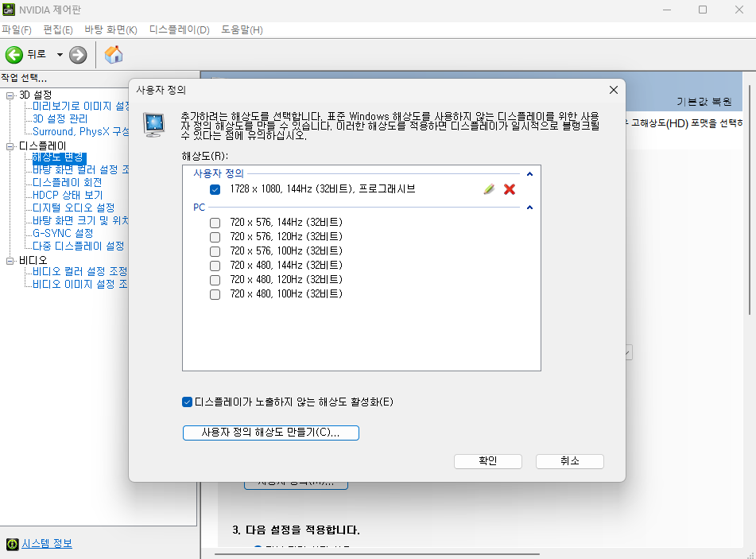Click 사용자 정의 해상도 만들기(C)... button
756x559 pixels.
tap(271, 433)
